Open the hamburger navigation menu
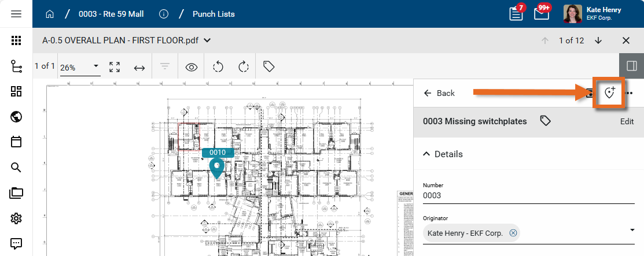The height and width of the screenshot is (256, 644). pos(16,14)
